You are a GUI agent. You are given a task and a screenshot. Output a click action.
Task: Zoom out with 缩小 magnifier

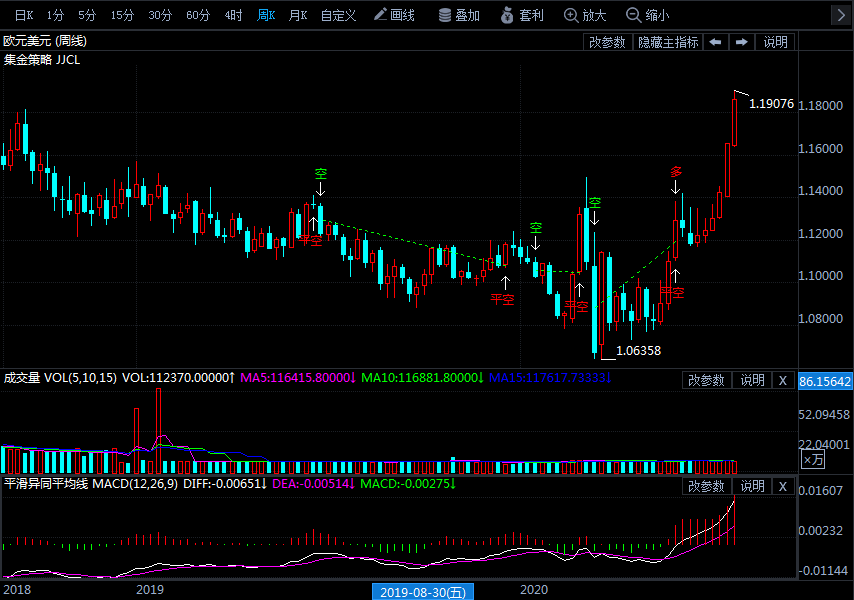click(648, 15)
